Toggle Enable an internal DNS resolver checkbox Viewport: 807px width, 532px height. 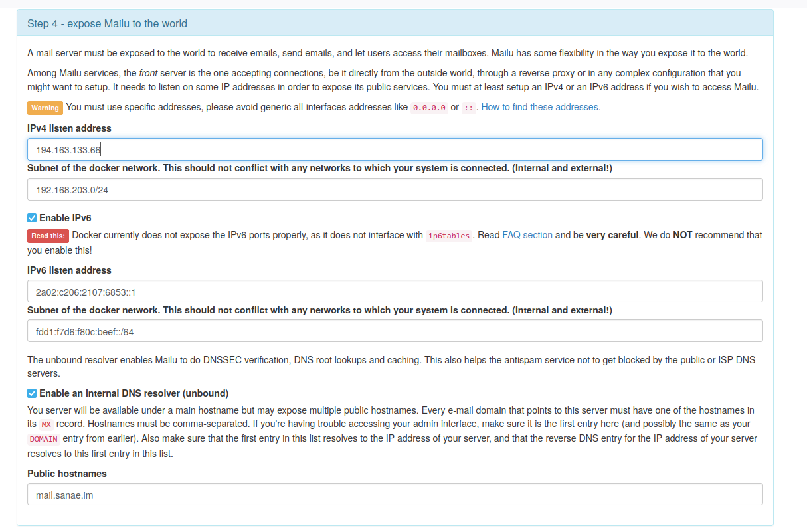(32, 393)
